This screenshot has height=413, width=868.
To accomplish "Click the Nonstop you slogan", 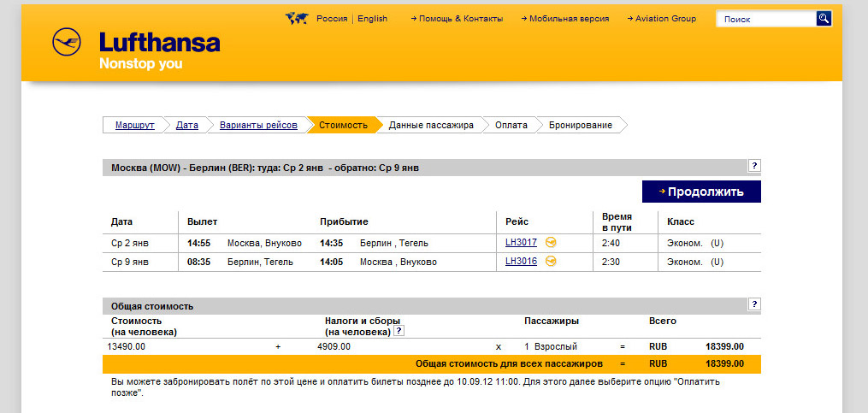I will click(140, 63).
